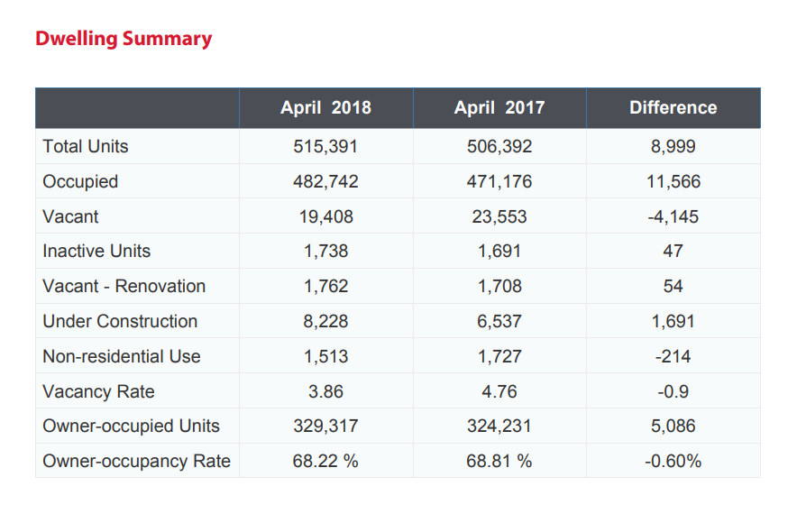
Task: Select the -0.60% difference value
Action: tap(673, 461)
